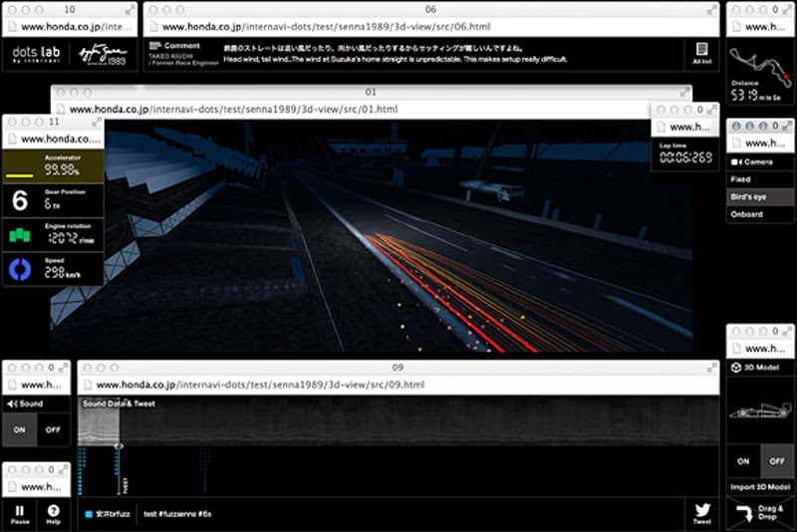Click the expand icon of window 10
Screen dimensions: 797x532
131,10
